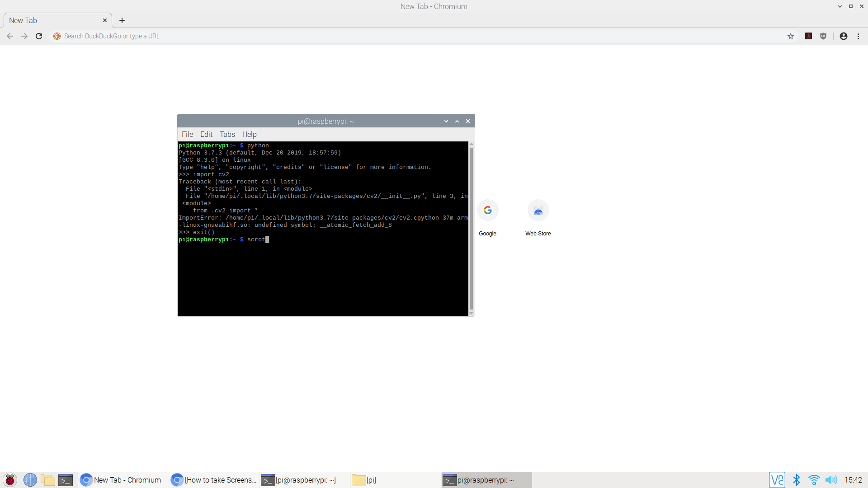868x488 pixels.
Task: Switch to How to take Screens... taskbar item
Action: point(213,480)
